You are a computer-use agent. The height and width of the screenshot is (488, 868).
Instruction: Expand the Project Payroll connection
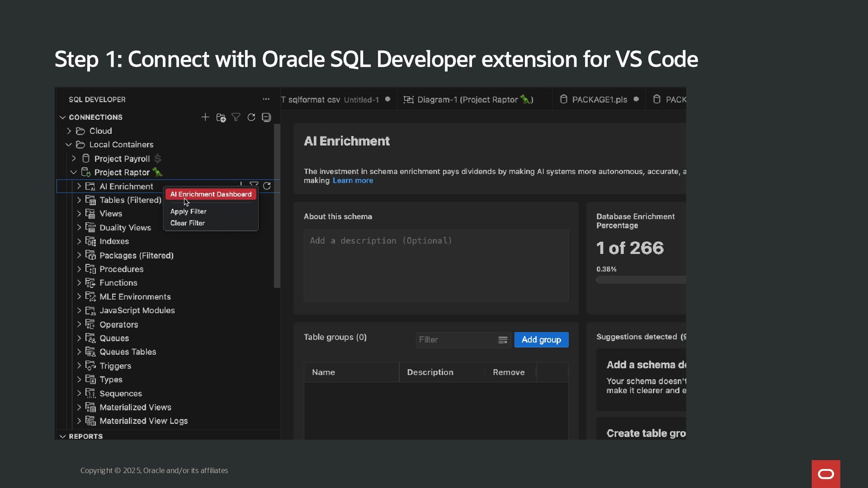pyautogui.click(x=74, y=159)
